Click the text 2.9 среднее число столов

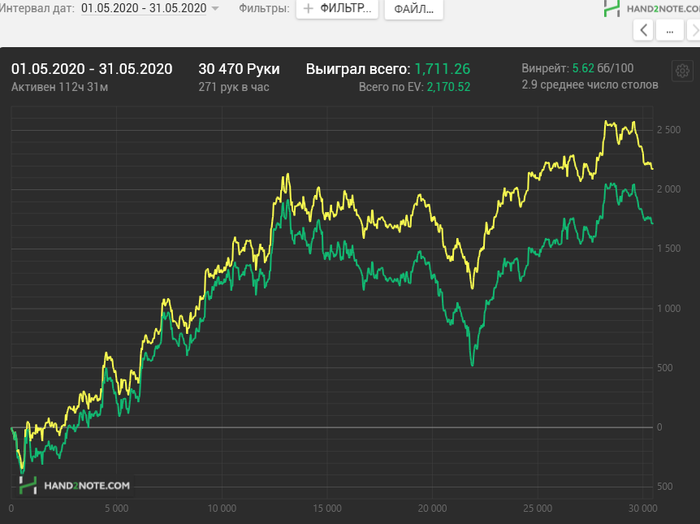pyautogui.click(x=590, y=85)
